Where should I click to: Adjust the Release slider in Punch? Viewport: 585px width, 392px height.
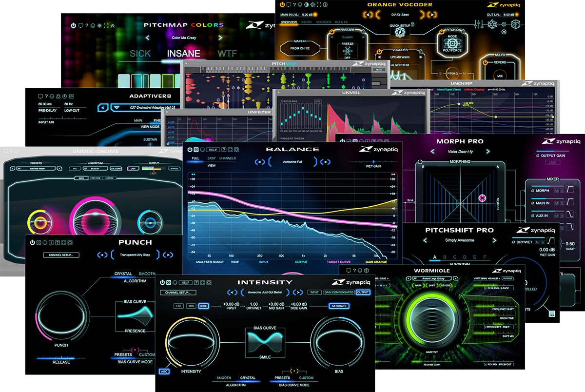point(61,358)
